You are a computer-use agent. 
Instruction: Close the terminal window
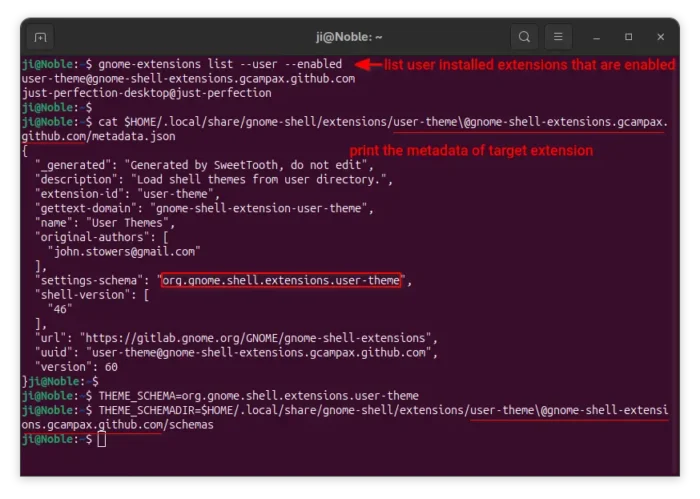(658, 38)
